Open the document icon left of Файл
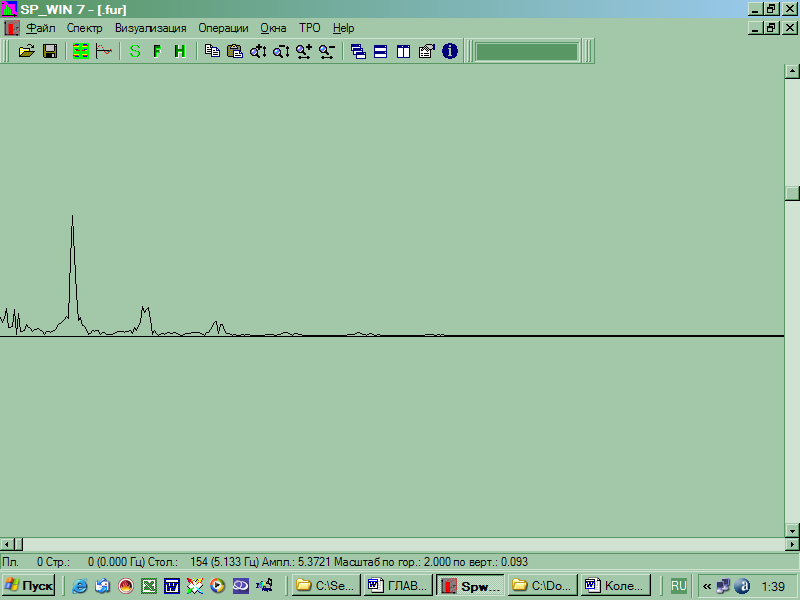The width and height of the screenshot is (800, 600). (x=12, y=28)
